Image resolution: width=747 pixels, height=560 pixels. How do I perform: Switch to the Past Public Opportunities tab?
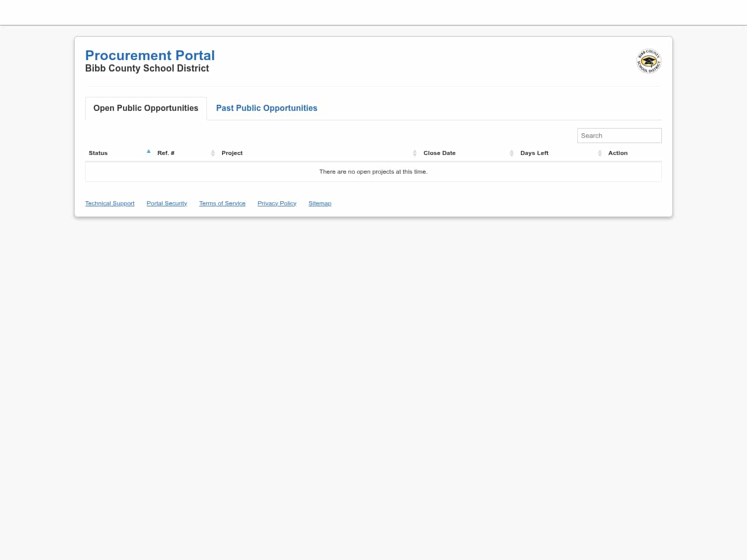tap(267, 108)
